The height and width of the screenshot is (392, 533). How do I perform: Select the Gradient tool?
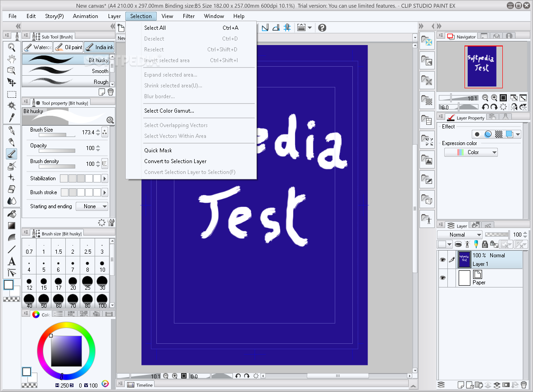click(12, 226)
